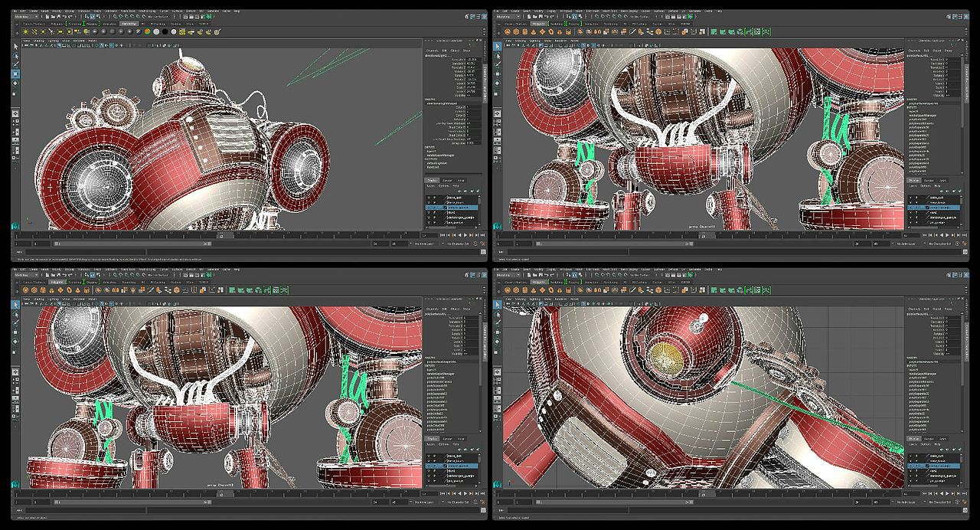
Task: Click the range slider bar in top-right window
Action: (615, 244)
